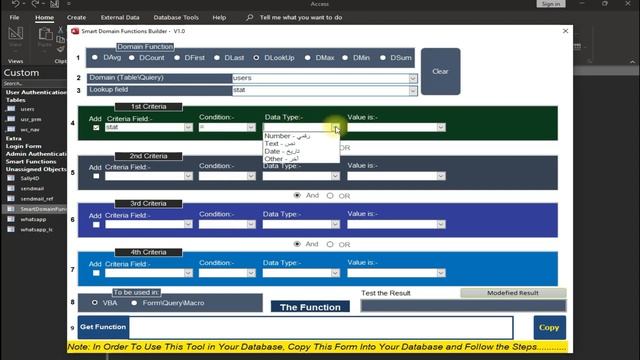Switch to the Create ribbon tab
Image resolution: width=640 pixels, height=360 pixels.
pos(76,18)
